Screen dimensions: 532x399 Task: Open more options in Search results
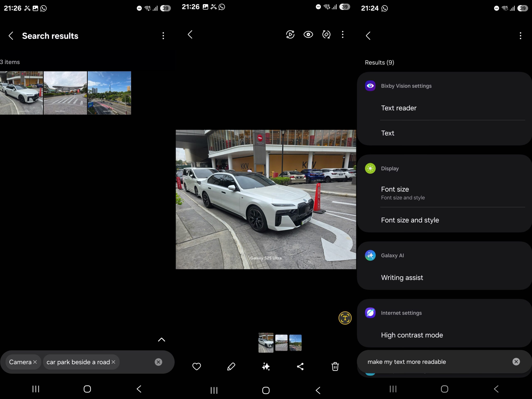[163, 36]
